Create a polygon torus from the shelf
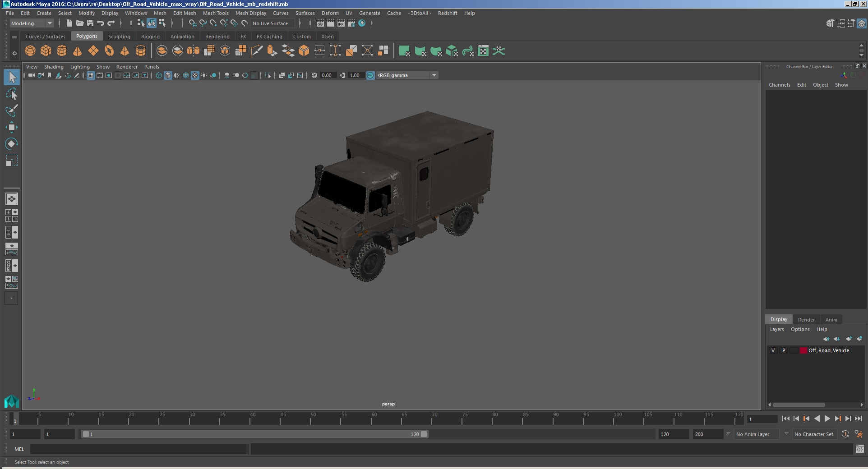The image size is (868, 469). click(x=109, y=51)
